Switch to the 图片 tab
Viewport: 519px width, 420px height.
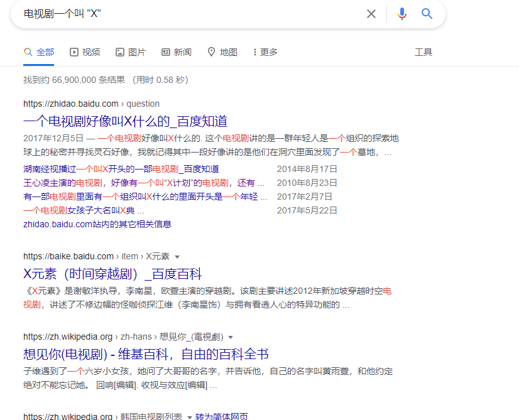pyautogui.click(x=131, y=52)
